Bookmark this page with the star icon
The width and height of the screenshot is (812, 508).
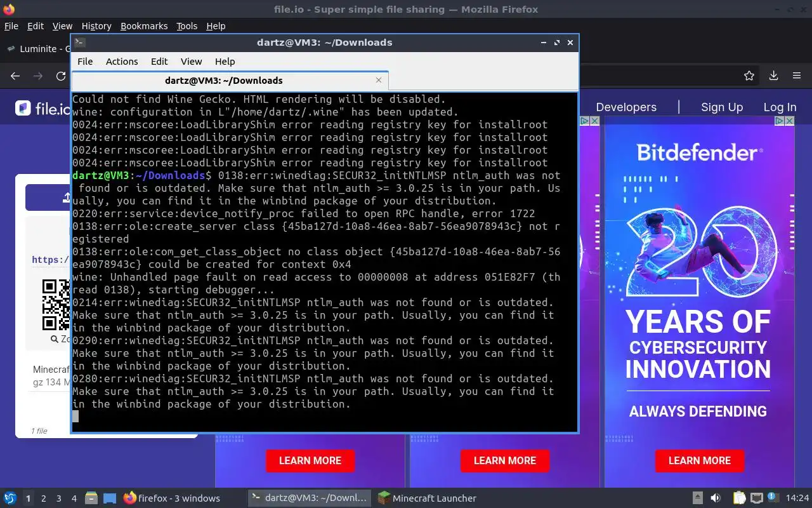point(749,76)
